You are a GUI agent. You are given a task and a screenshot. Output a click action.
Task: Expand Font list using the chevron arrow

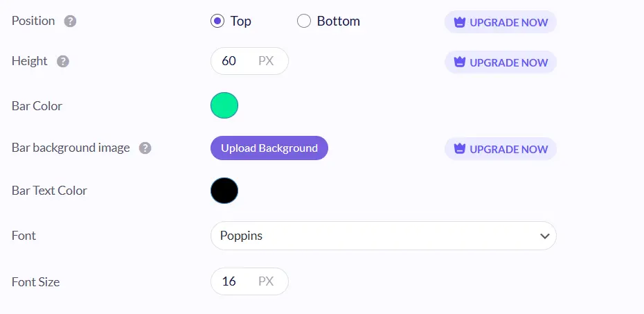point(544,236)
